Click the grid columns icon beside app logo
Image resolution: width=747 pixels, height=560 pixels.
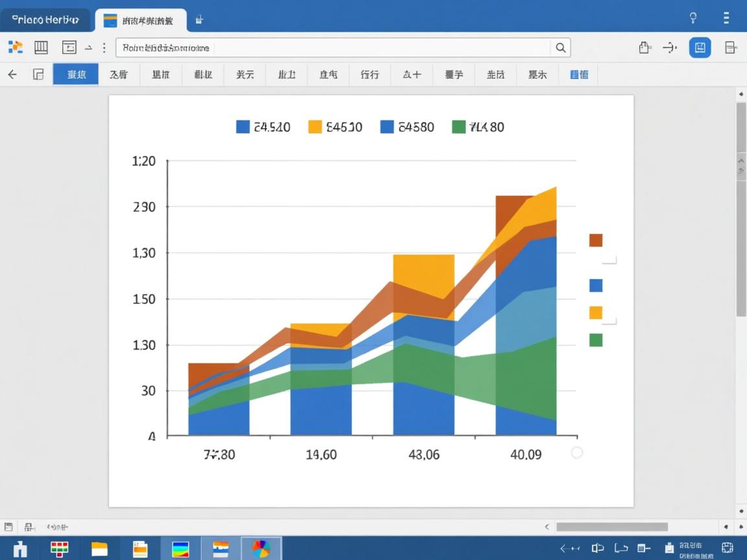pos(41,47)
